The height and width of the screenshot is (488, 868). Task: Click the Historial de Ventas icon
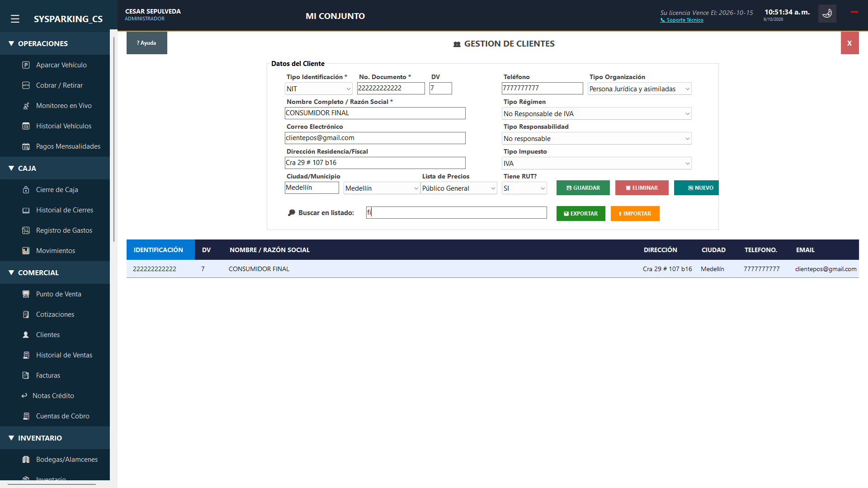26,355
